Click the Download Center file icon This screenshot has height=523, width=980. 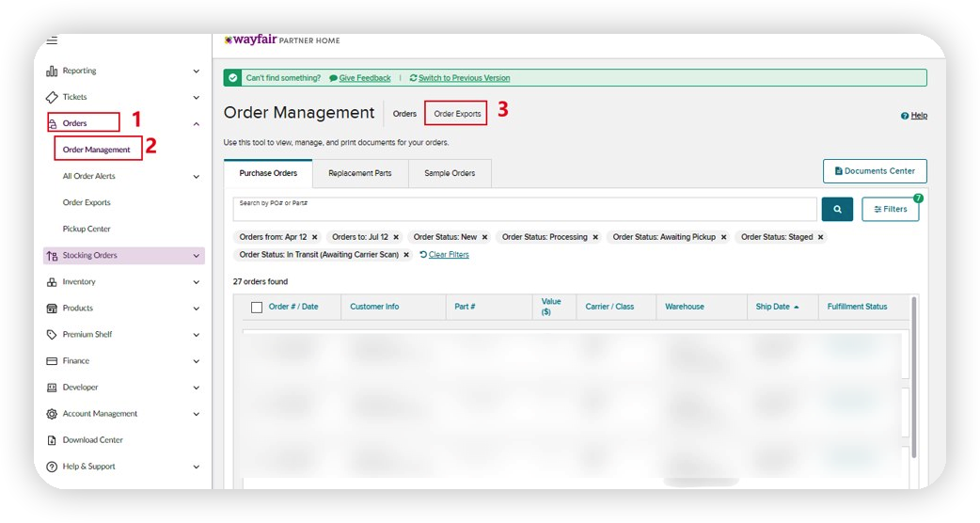(52, 440)
